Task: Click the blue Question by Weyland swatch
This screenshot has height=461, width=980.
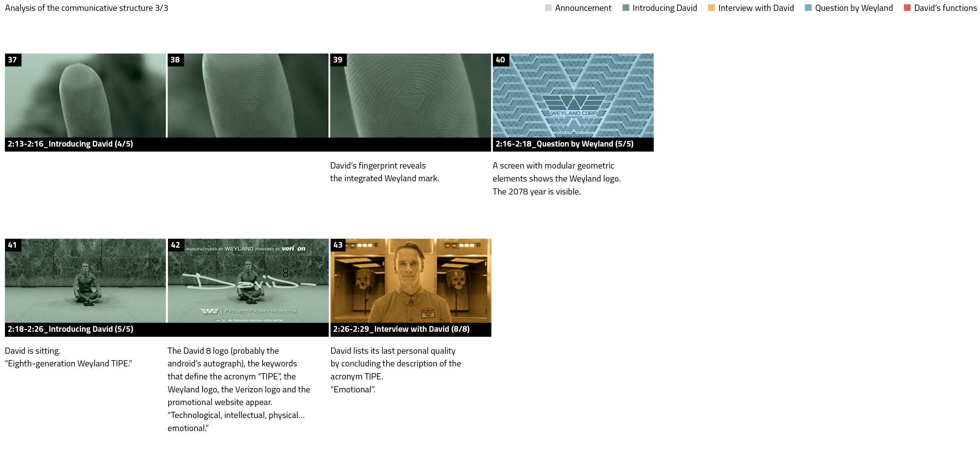Action: coord(808,8)
